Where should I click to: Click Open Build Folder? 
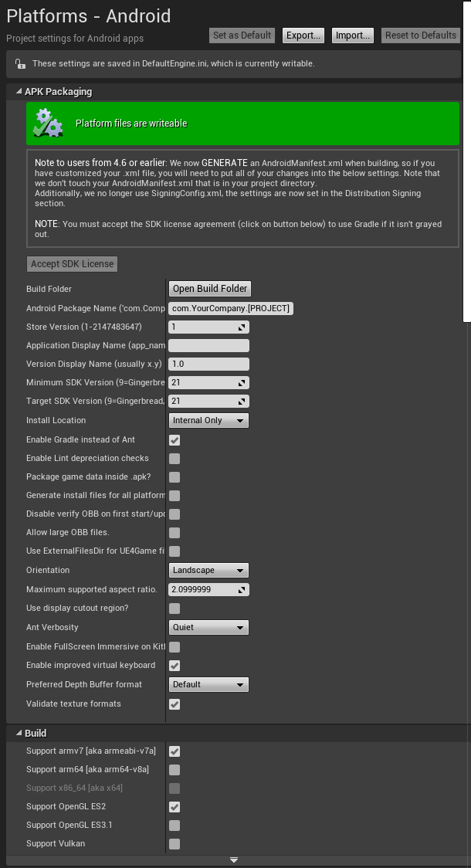209,289
